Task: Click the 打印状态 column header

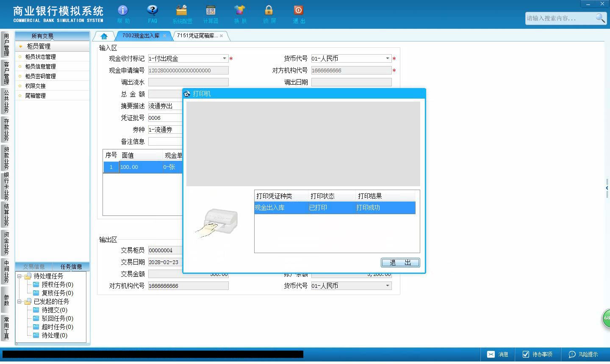Action: 332,196
